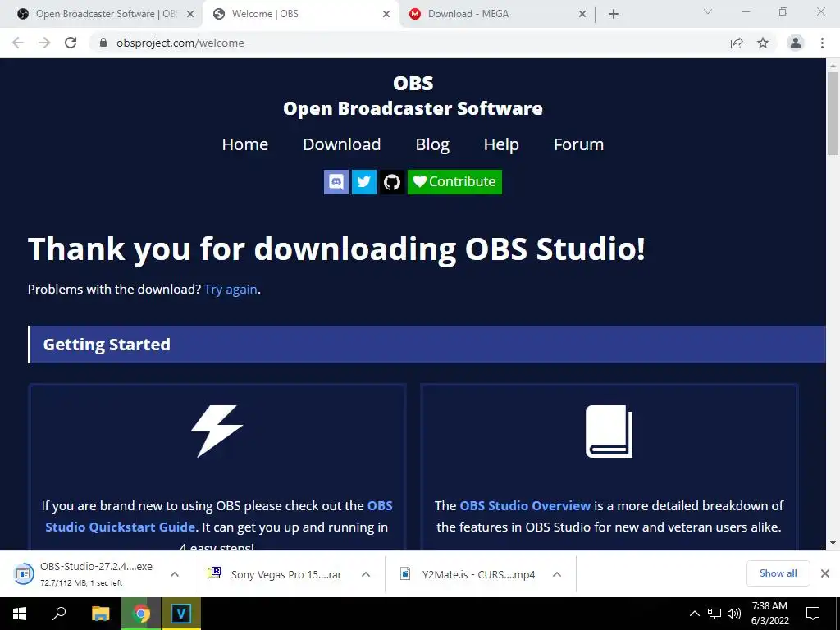840x630 pixels.
Task: Click the lightning bolt quickstart icon
Action: [217, 431]
